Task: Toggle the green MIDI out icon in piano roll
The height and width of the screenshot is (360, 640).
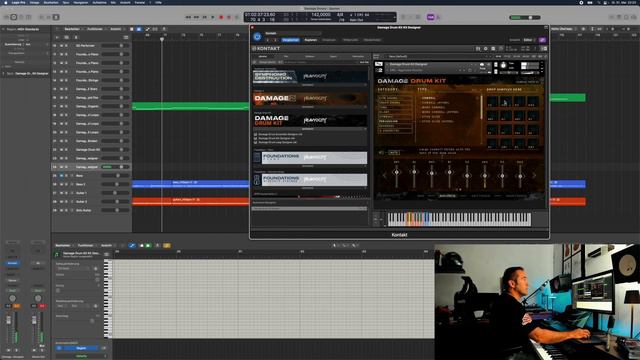Action: (x=148, y=245)
